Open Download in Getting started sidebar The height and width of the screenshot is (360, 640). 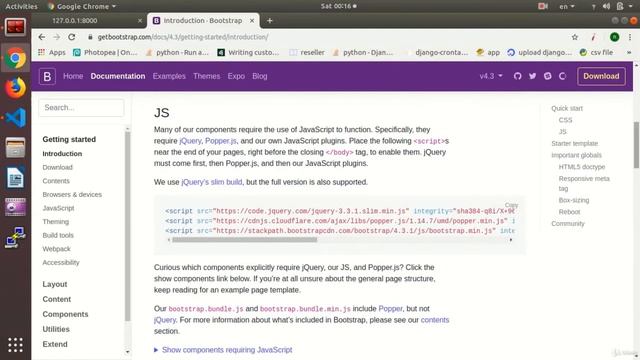click(x=58, y=167)
